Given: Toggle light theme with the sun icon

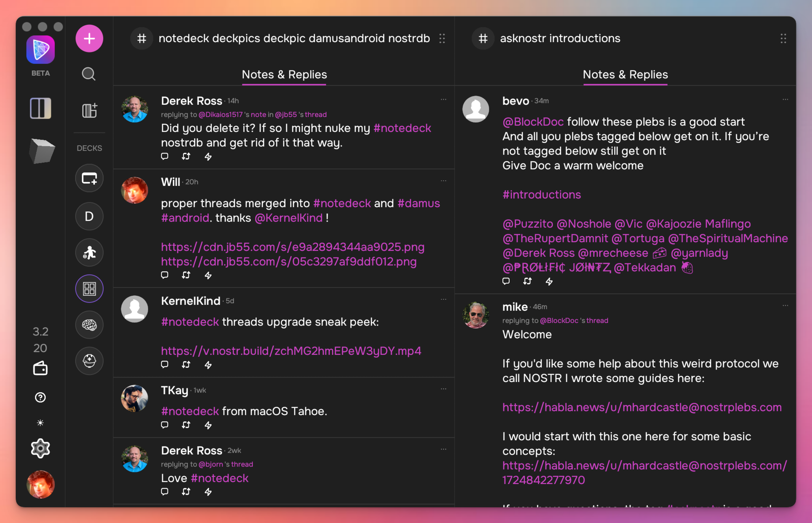Looking at the screenshot, I should tap(40, 423).
